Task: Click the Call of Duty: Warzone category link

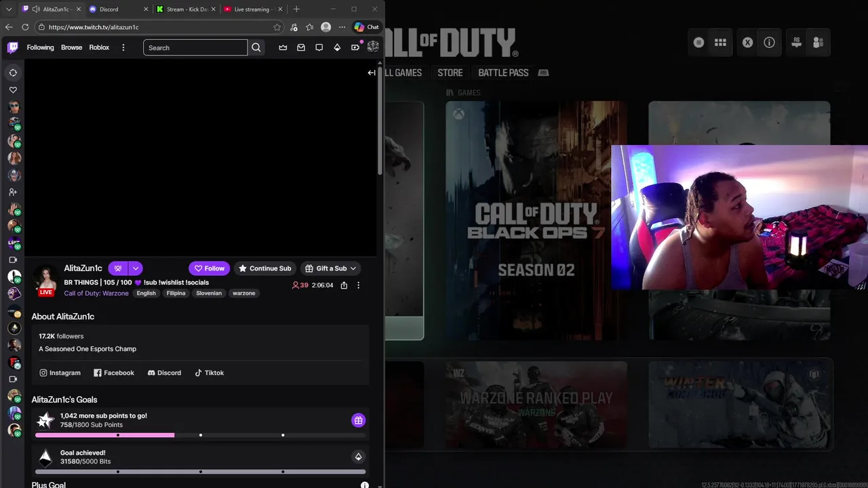Action: [96, 293]
